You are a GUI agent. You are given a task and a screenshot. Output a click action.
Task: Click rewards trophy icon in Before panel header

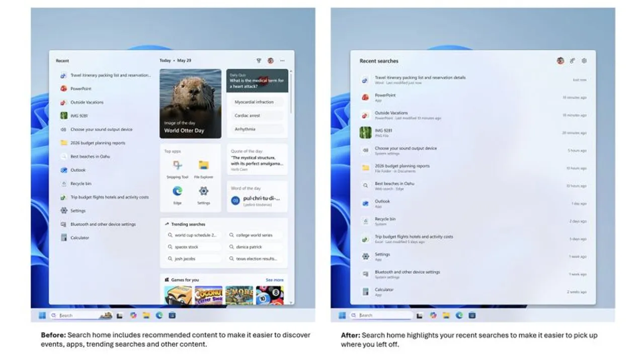coord(259,60)
